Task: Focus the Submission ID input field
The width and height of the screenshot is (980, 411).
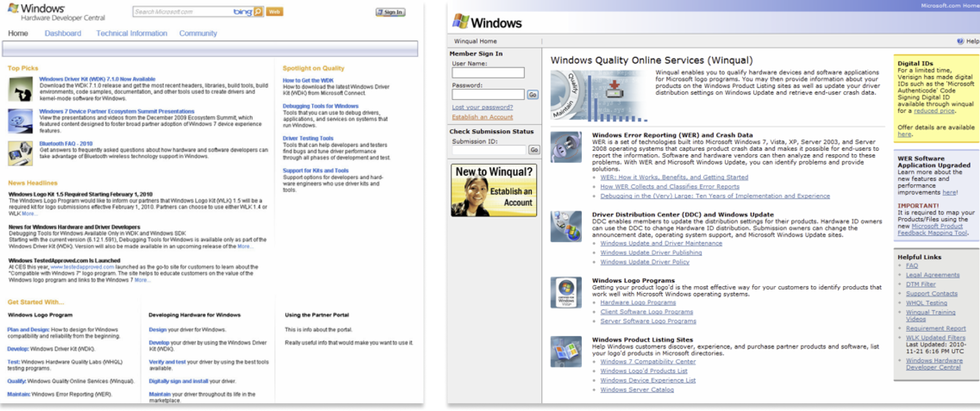Action: [489, 150]
